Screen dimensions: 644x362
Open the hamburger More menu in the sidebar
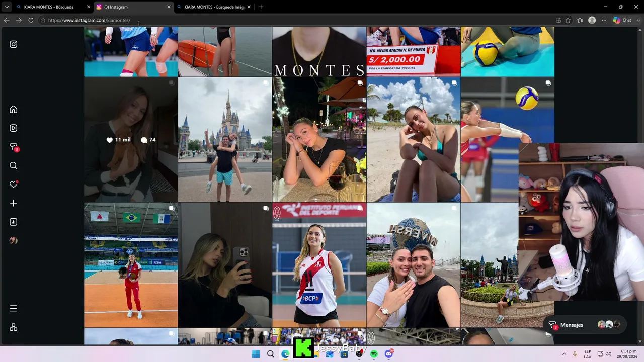(14, 308)
